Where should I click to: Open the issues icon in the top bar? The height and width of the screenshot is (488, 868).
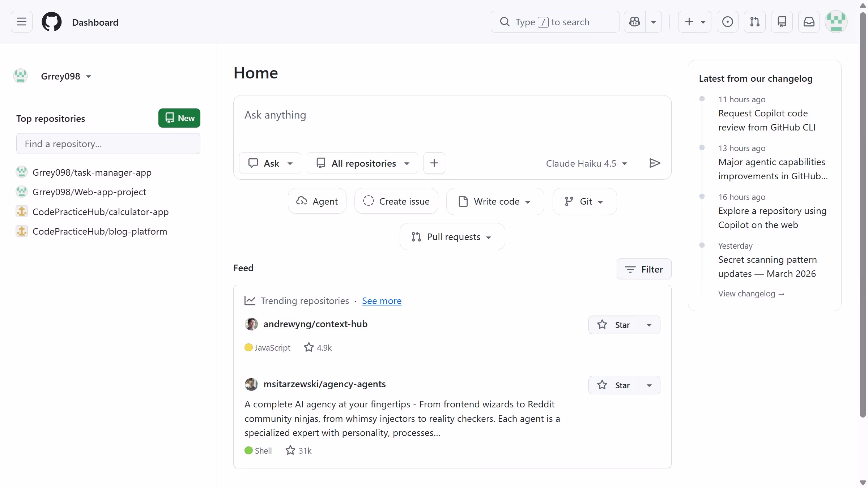(727, 22)
